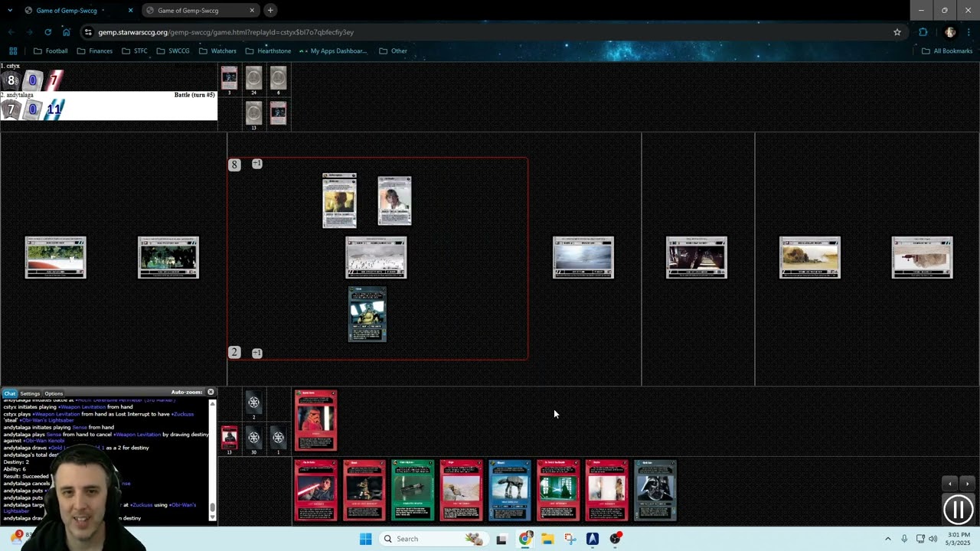
Task: Open the Watchers bookmarks folder
Action: click(217, 51)
